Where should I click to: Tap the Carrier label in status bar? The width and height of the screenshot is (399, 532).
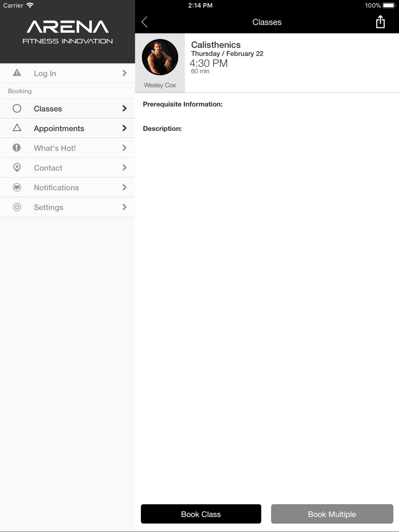coord(13,5)
